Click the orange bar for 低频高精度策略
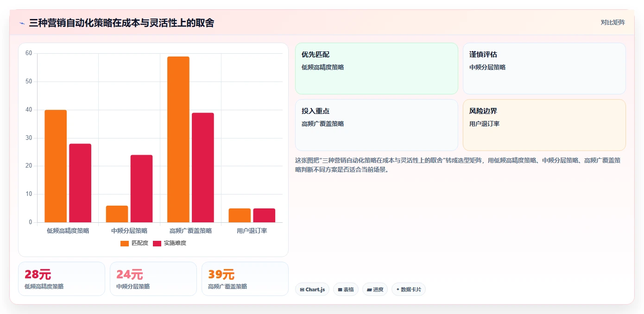 (56, 166)
